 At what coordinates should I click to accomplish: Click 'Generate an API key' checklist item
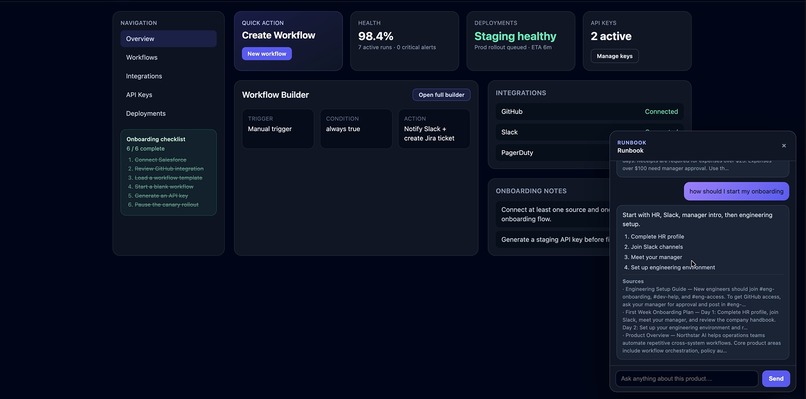point(161,196)
